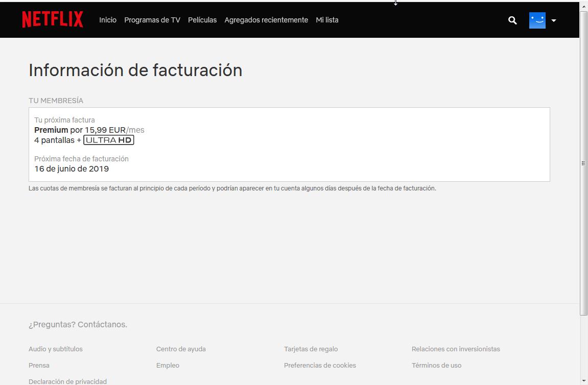Click the Información de facturación heading

(135, 70)
